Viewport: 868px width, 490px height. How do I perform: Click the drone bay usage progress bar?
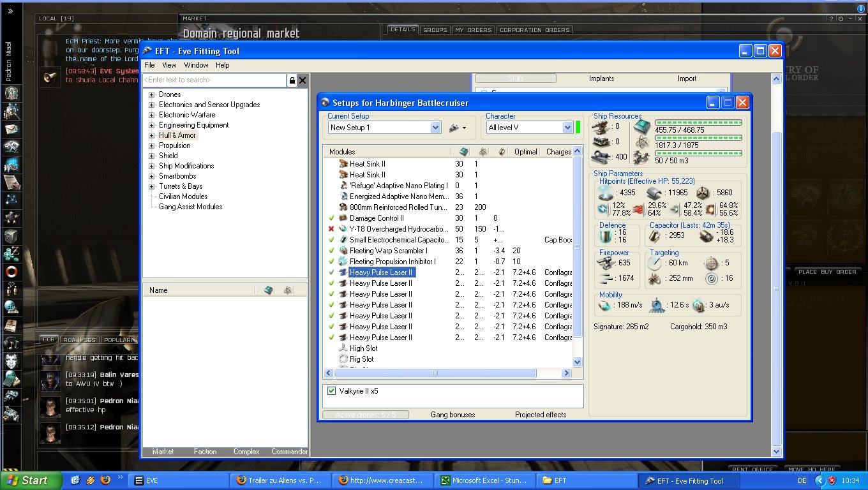pyautogui.click(x=698, y=153)
